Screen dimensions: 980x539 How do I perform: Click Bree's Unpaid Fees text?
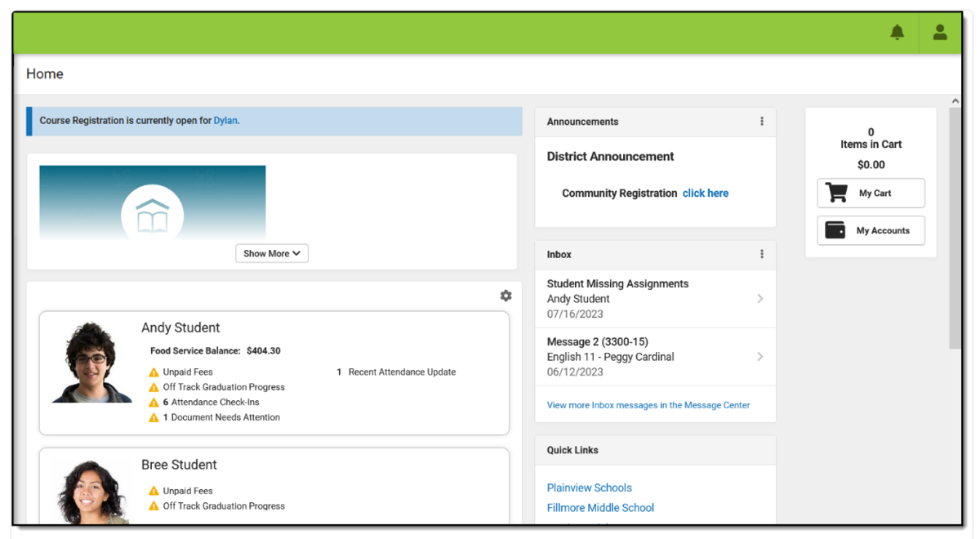click(x=188, y=491)
